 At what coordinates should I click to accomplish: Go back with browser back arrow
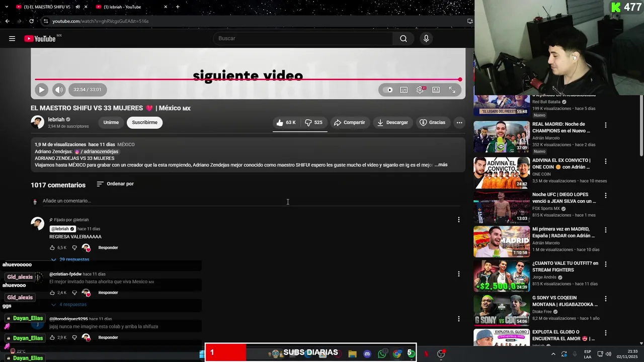click(x=7, y=21)
